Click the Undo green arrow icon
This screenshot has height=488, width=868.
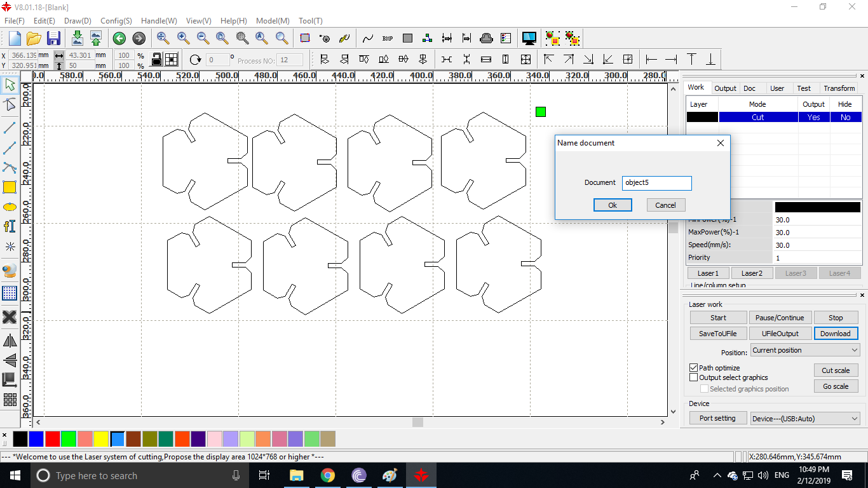119,38
